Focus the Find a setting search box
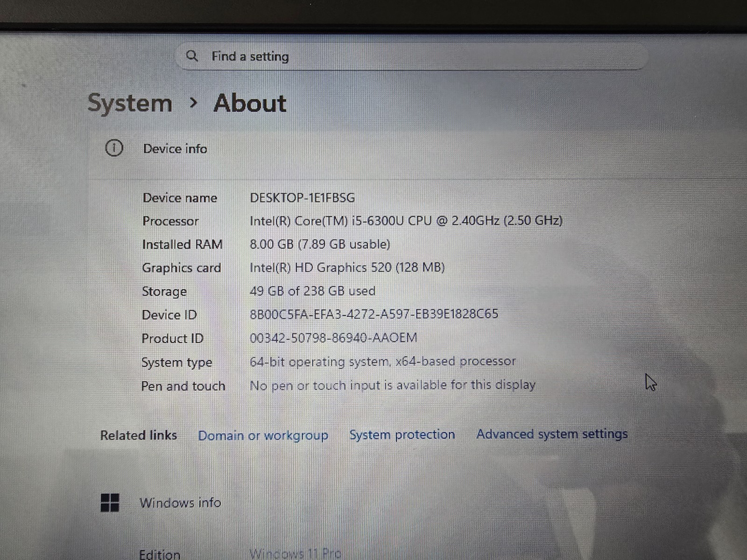 [412, 56]
